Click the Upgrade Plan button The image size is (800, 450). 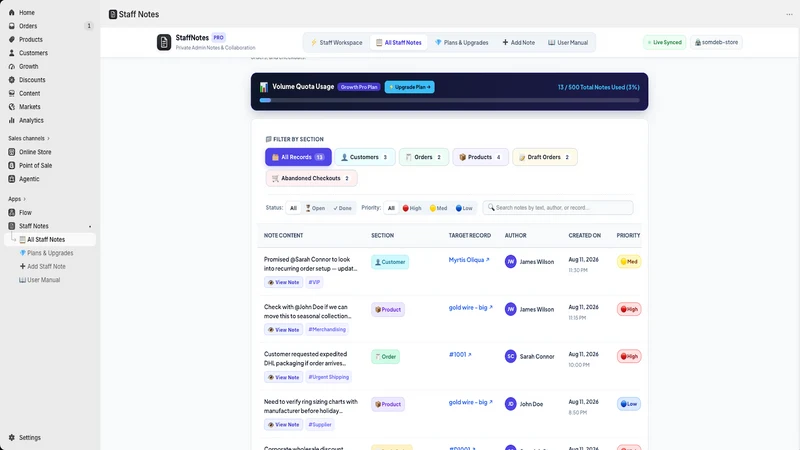[410, 87]
